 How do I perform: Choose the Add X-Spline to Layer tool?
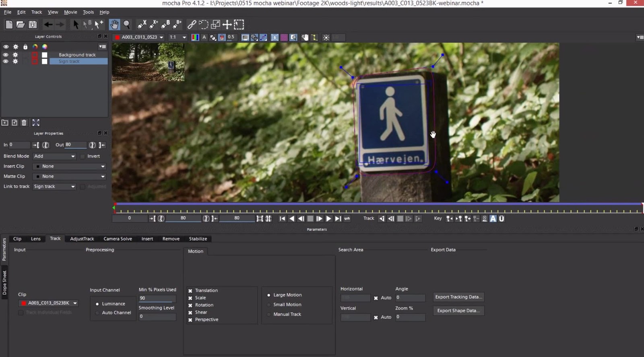tap(154, 25)
